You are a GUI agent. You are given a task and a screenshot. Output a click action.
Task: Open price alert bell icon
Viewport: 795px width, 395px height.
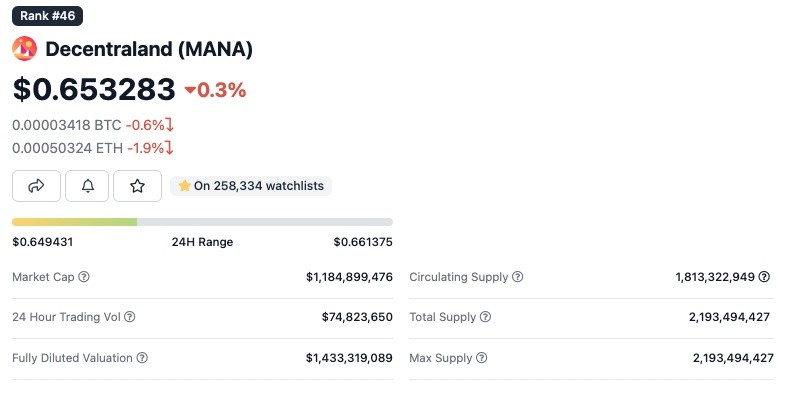[87, 186]
